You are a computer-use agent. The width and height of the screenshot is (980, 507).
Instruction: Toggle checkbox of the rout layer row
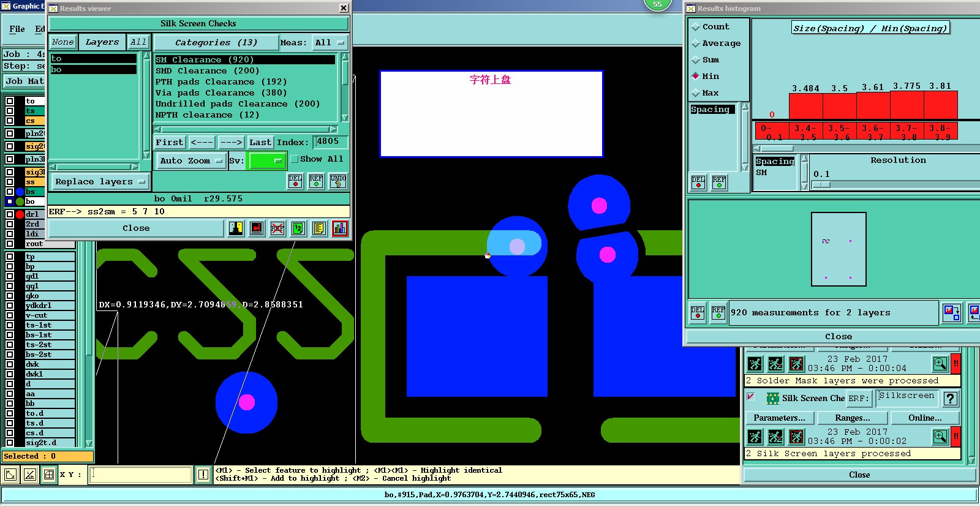coord(10,244)
